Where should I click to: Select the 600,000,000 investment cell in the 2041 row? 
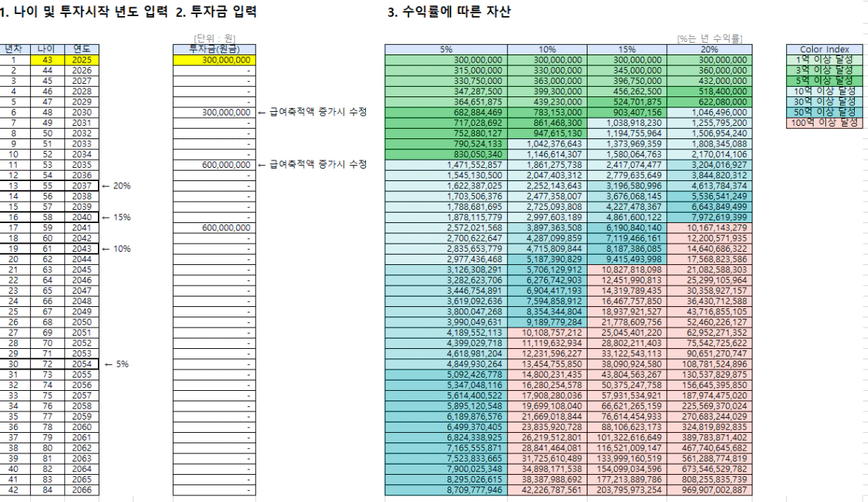coord(214,227)
